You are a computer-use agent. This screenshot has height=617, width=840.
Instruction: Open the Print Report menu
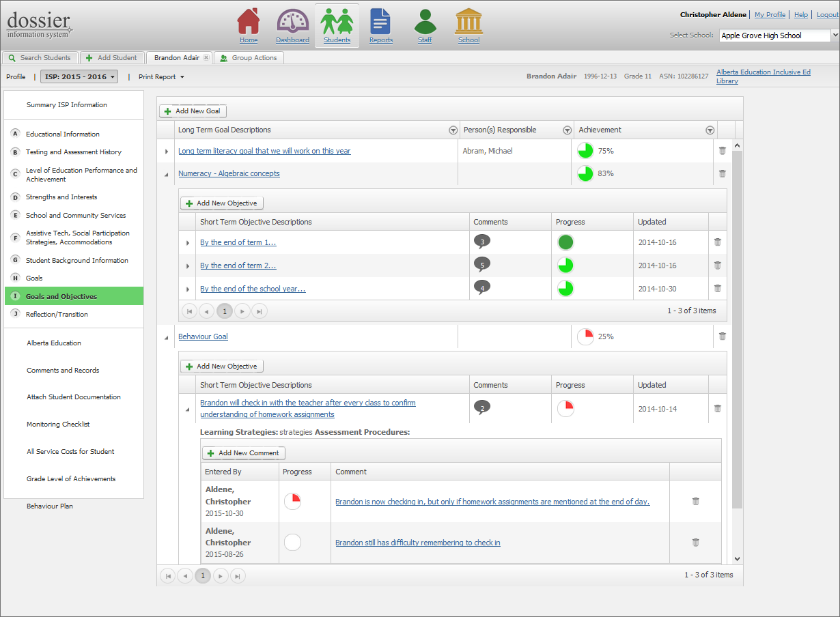click(x=161, y=77)
